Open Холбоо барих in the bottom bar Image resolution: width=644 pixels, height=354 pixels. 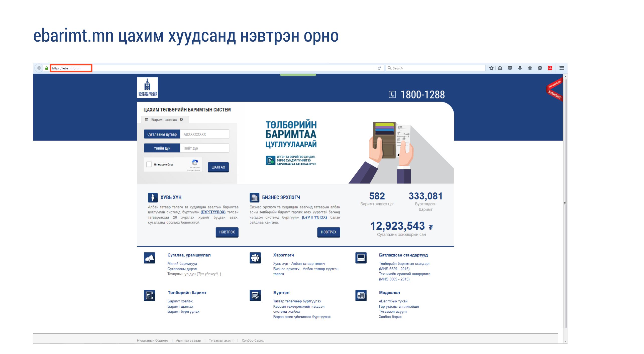pos(253,340)
